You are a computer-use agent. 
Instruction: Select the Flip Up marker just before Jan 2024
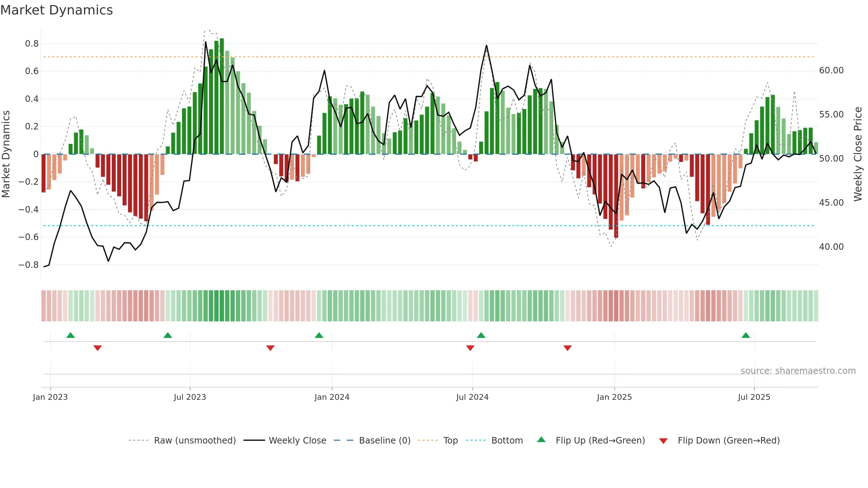coord(319,335)
